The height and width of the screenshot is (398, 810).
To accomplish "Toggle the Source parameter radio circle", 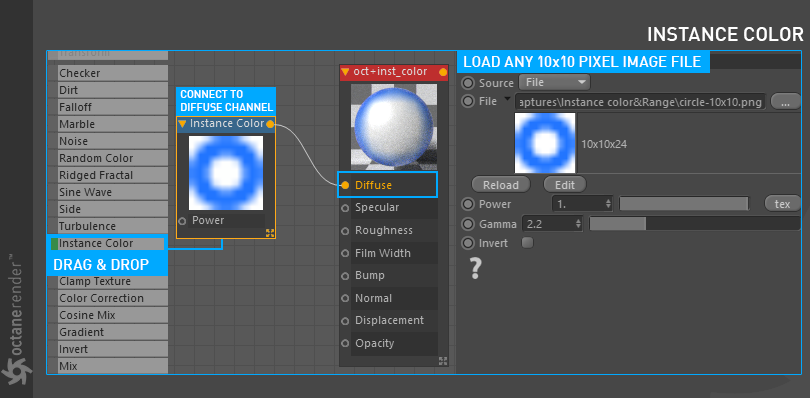I will coord(468,83).
